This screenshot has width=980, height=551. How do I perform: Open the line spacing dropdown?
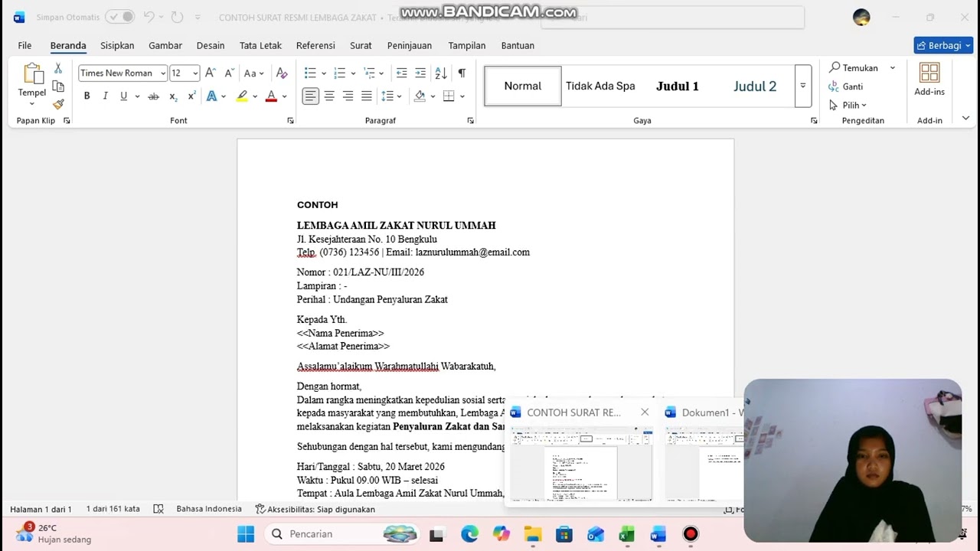[x=392, y=96]
